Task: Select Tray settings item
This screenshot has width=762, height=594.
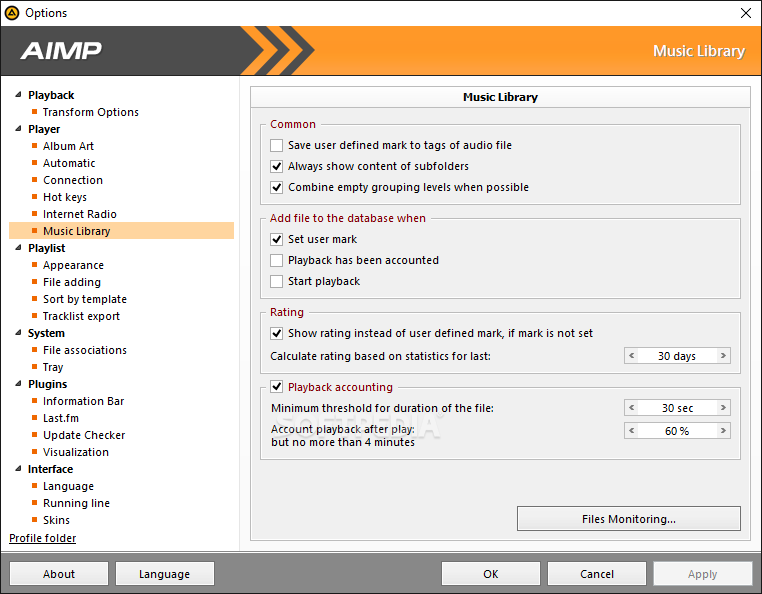Action: pyautogui.click(x=53, y=367)
